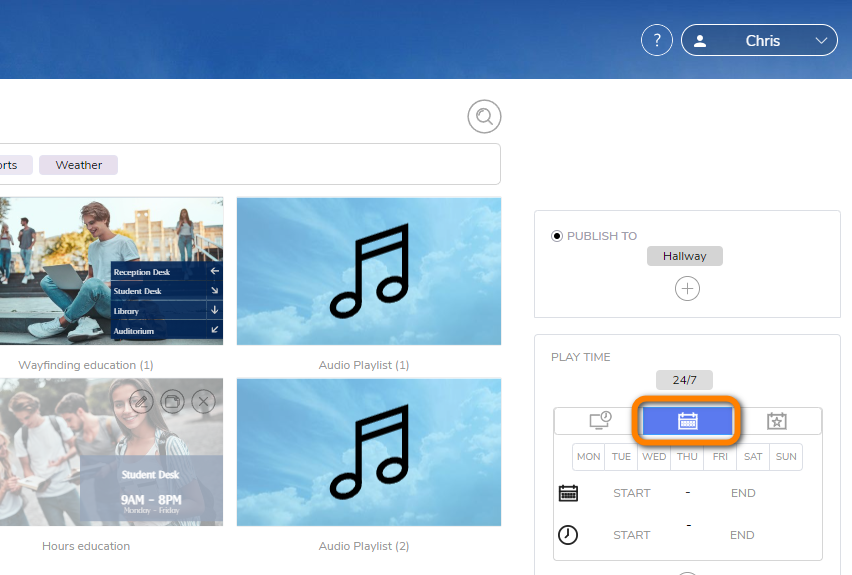Click the Hallway publish target tag
The height and width of the screenshot is (575, 852).
coord(685,256)
